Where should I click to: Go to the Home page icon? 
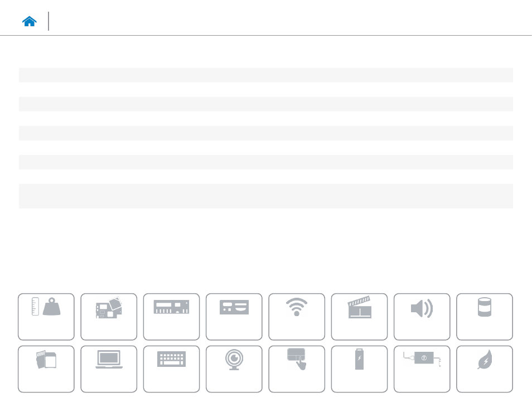tap(29, 21)
